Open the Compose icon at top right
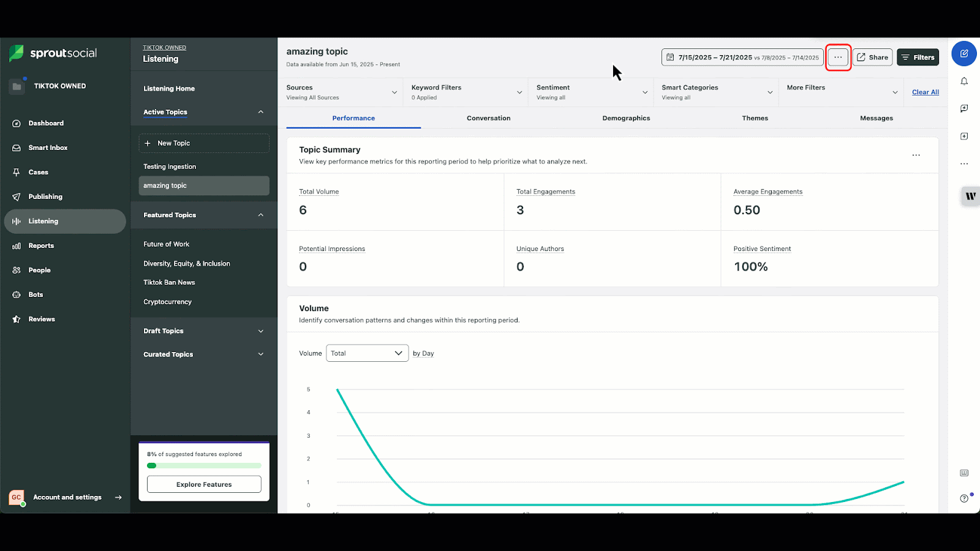Screen dimensions: 980x551 [963, 54]
